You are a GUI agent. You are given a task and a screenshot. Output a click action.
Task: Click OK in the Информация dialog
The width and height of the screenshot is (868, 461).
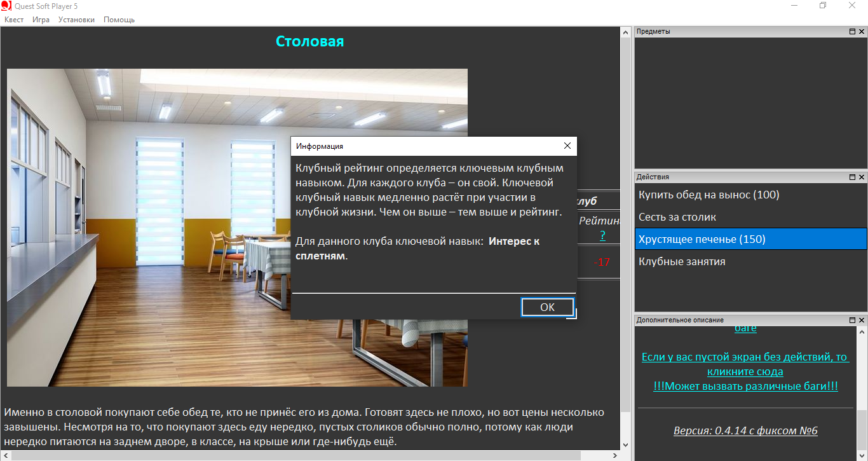[x=547, y=307]
